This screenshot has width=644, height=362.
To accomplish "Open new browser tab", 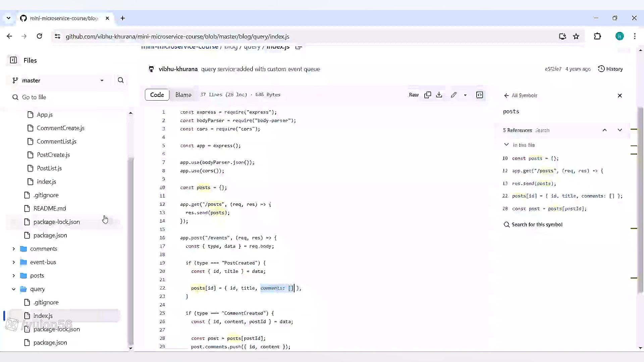I will click(x=123, y=18).
